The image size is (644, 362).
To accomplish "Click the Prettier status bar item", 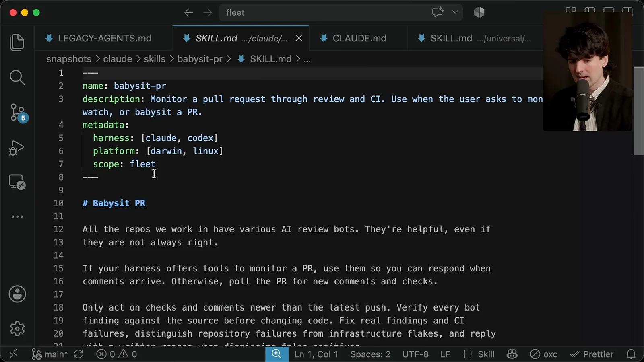I will coord(592,354).
